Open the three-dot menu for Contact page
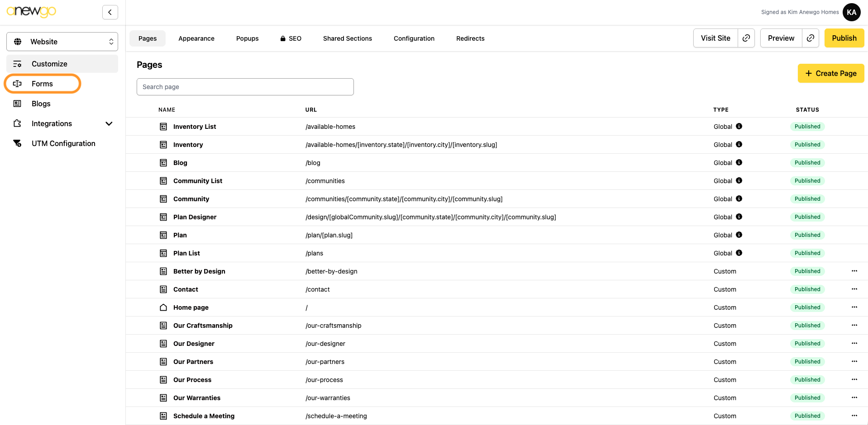 [x=854, y=289]
